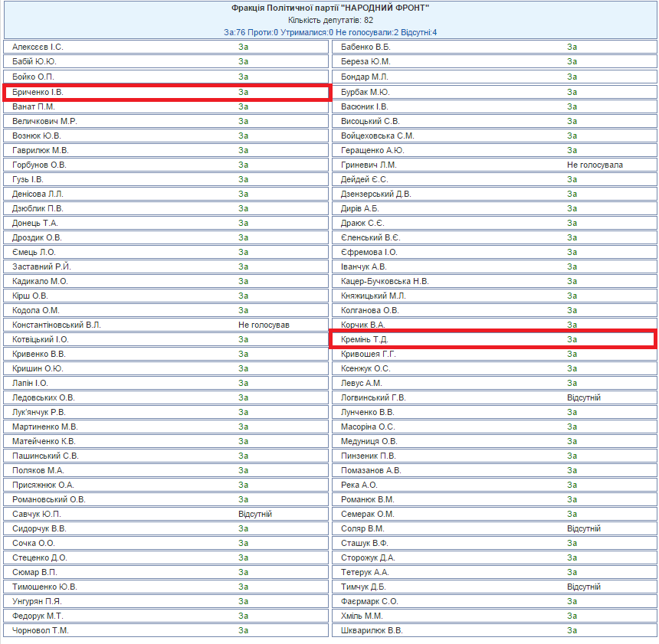Click the name Дзензерський Д.В.

click(376, 194)
